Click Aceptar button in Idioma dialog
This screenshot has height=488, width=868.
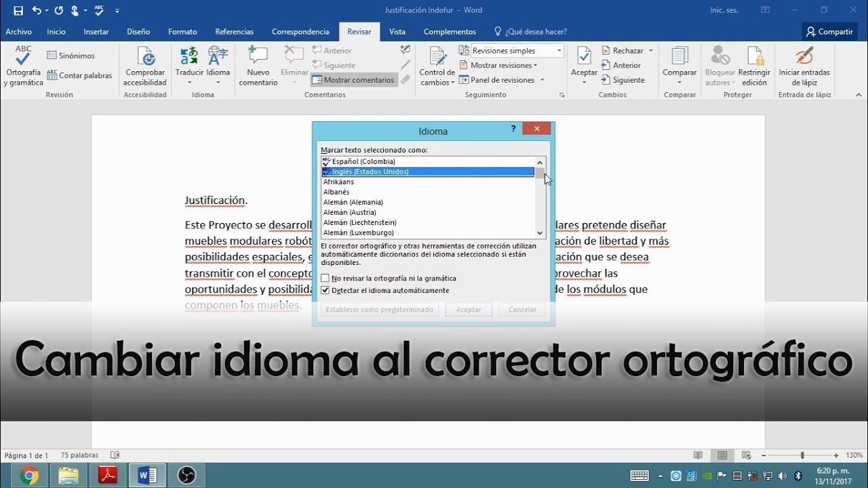pos(469,310)
